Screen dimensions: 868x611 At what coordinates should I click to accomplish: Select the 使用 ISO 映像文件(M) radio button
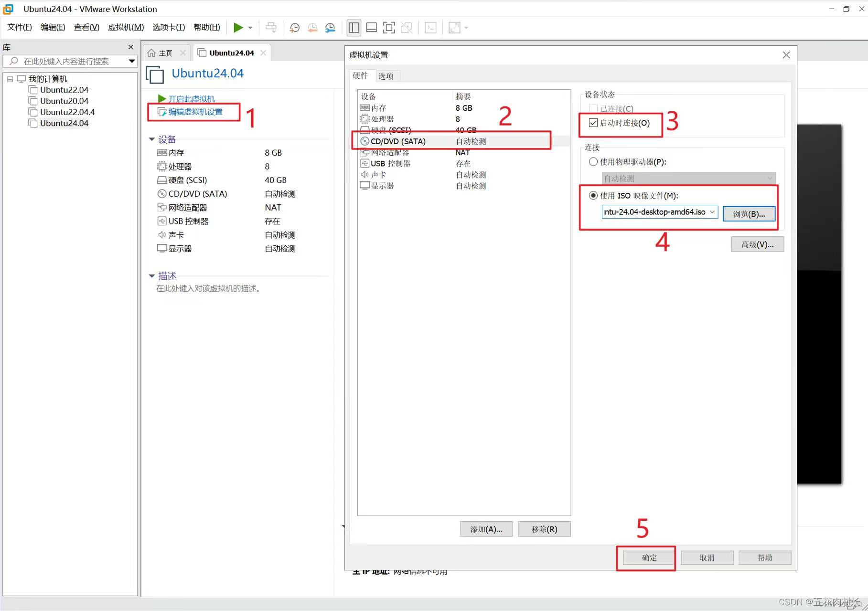(593, 195)
